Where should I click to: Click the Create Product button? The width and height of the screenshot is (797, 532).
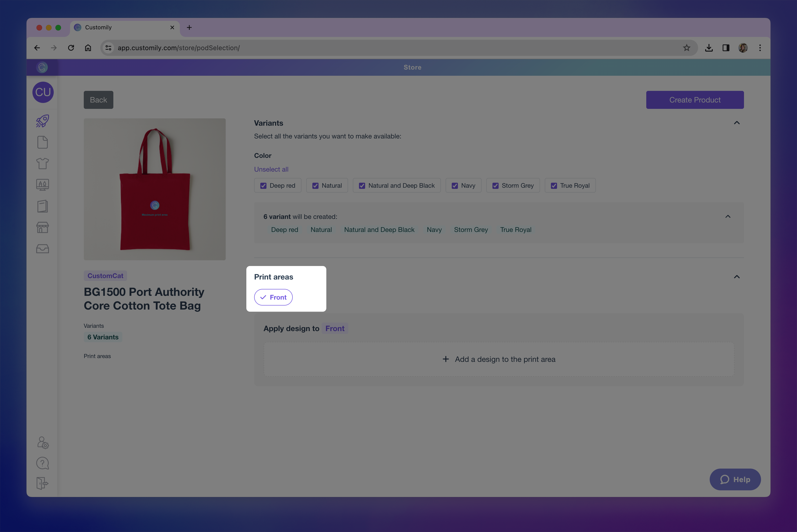coord(695,100)
